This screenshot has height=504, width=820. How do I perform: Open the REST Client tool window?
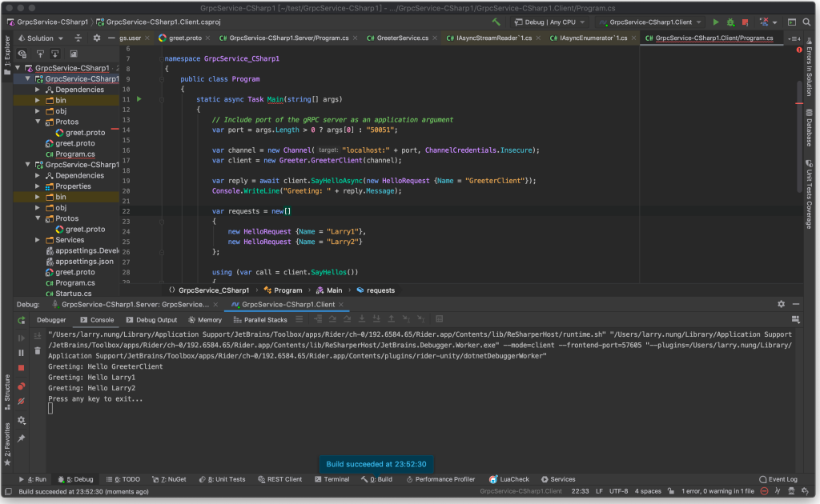[279, 479]
